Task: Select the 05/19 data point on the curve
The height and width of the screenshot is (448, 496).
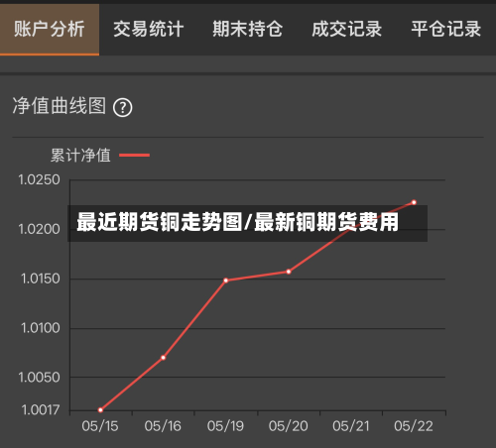Action: point(226,280)
